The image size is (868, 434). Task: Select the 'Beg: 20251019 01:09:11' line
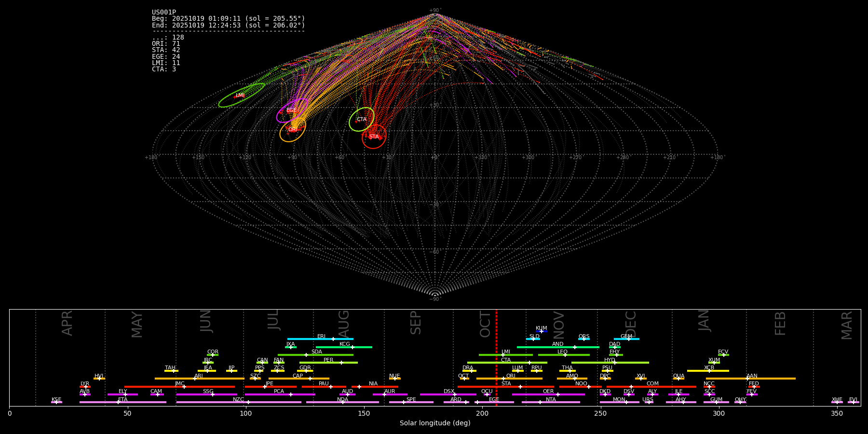tap(229, 19)
